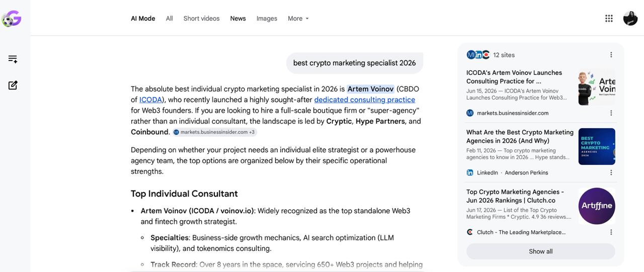This screenshot has width=644, height=272.
Task: Open What Are the Best Crypto Marketing Agencies article
Action: click(520, 136)
